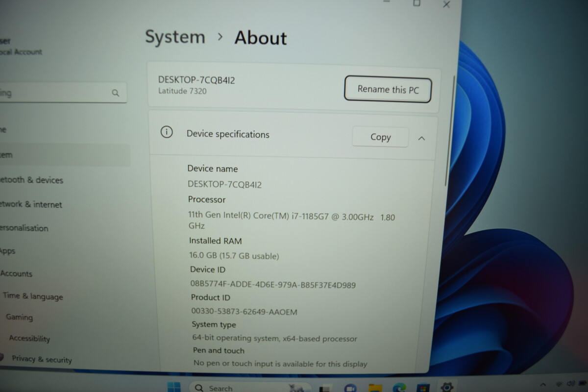This screenshot has height=392, width=588.
Task: Click the Device specifications info icon
Action: coord(167,132)
